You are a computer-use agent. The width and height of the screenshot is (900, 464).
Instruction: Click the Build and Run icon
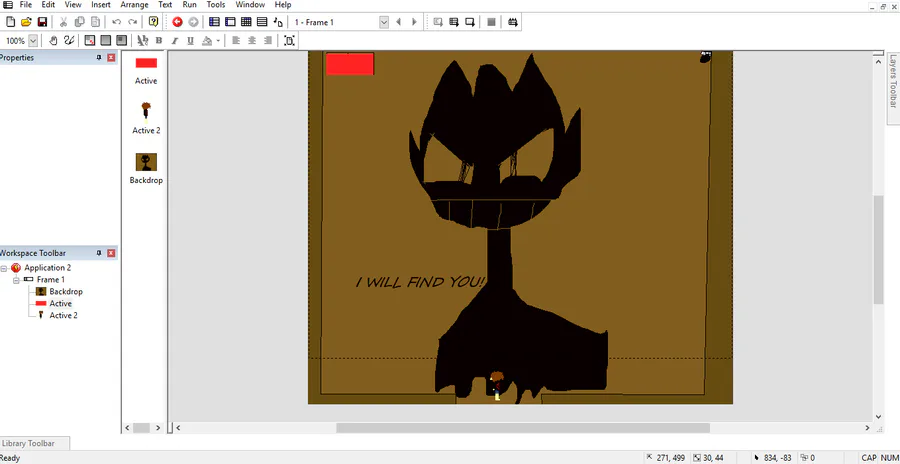pyautogui.click(x=513, y=22)
